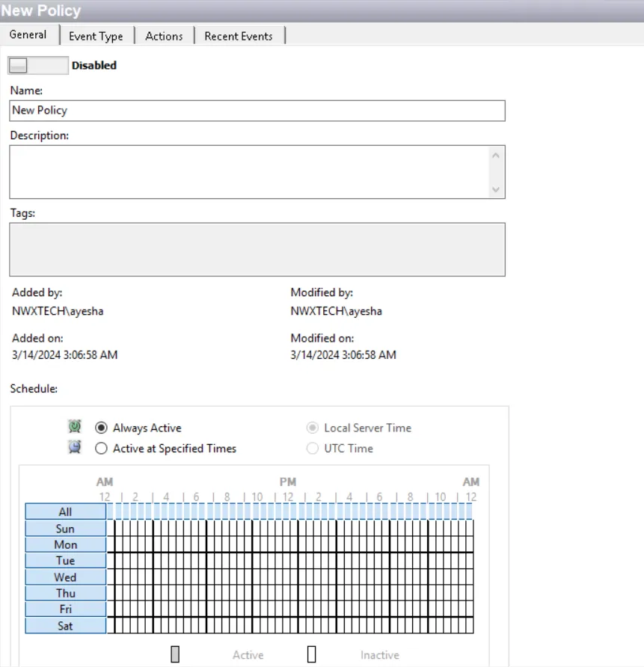Click the Added on 3/14/2024 timestamp
Viewport: 644px width, 667px height.
[64, 354]
